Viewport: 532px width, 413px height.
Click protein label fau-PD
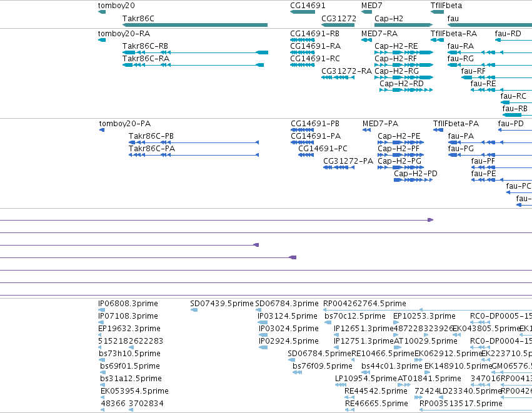pyautogui.click(x=511, y=124)
